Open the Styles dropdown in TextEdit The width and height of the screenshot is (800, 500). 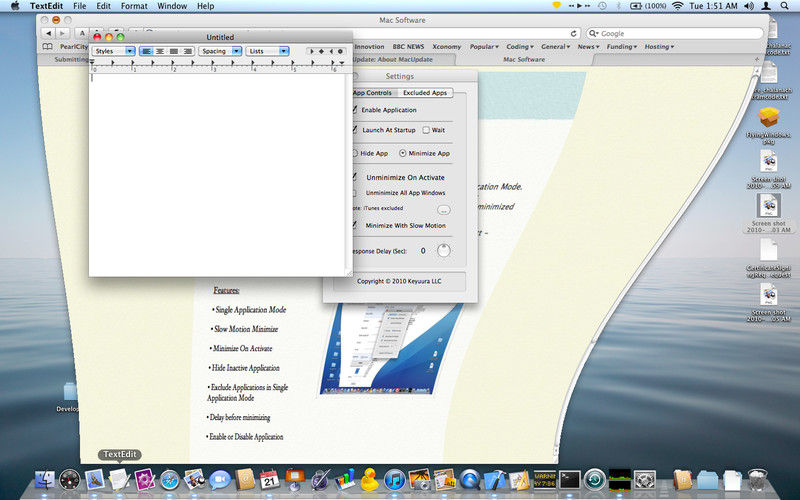113,51
